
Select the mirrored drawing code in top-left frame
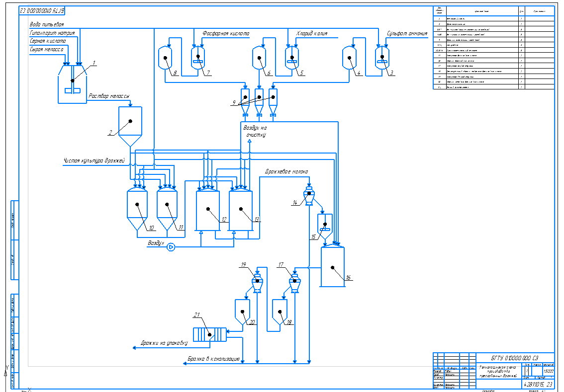(x=42, y=11)
